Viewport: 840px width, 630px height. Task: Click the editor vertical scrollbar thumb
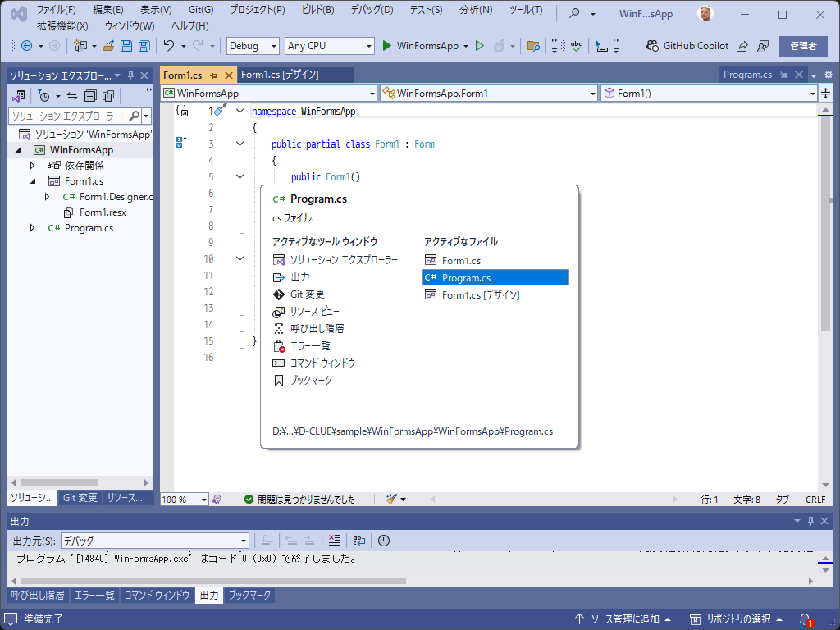[x=825, y=225]
